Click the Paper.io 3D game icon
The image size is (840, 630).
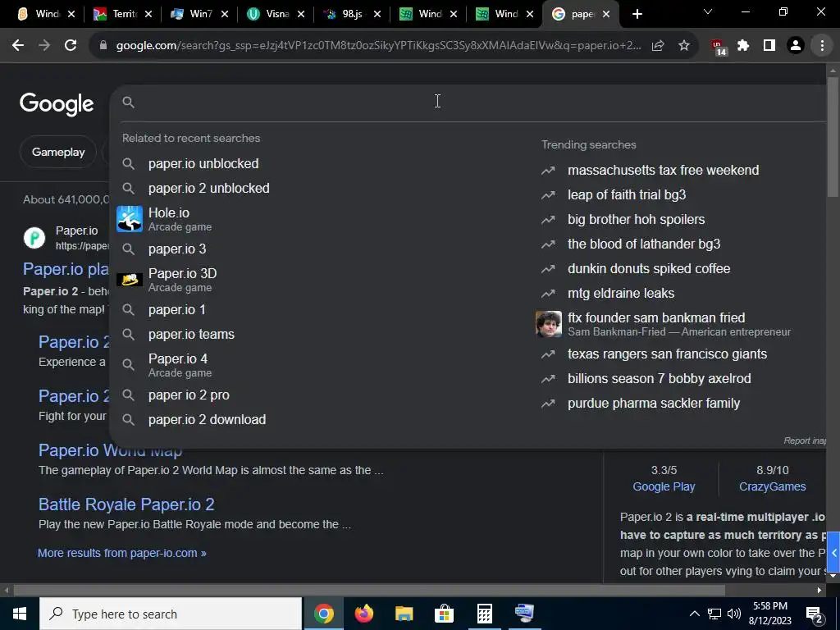point(130,280)
